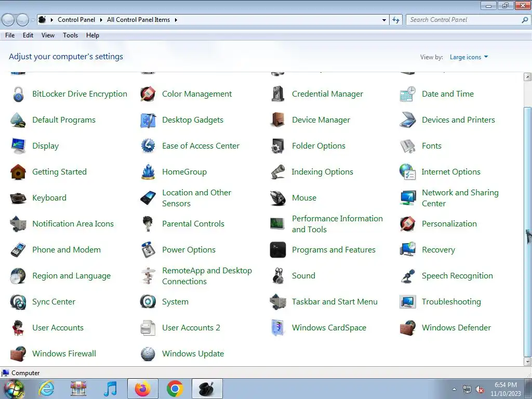The width and height of the screenshot is (532, 399).
Task: Open the Edit menu
Action: (28, 35)
